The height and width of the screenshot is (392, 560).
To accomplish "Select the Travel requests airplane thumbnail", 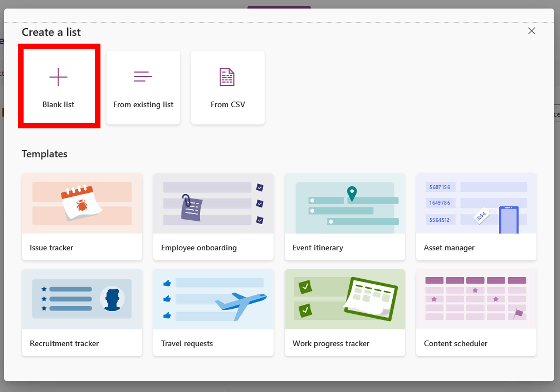I will click(213, 299).
